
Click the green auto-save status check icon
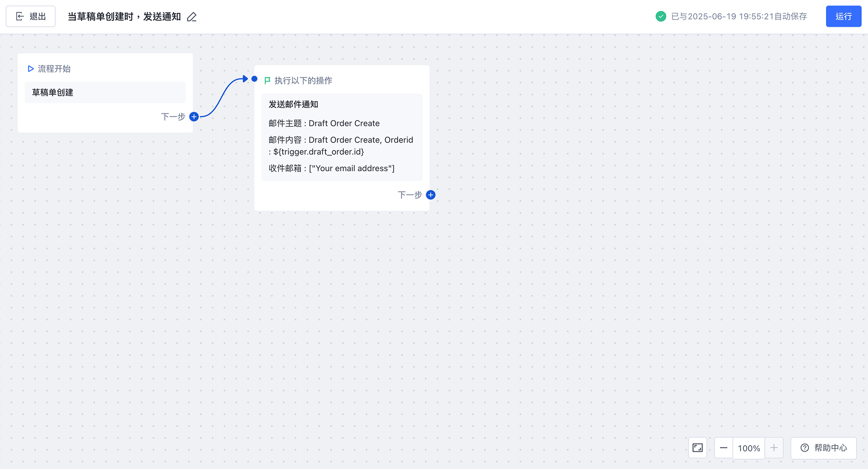tap(661, 16)
